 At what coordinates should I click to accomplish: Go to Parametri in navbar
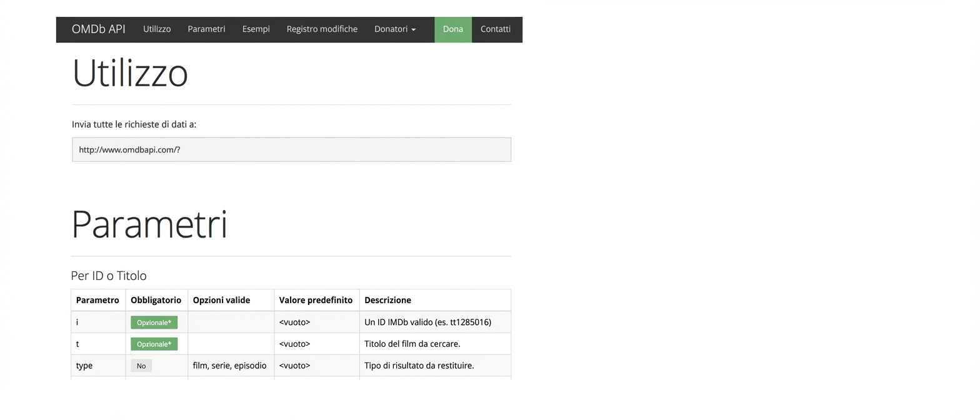[206, 29]
